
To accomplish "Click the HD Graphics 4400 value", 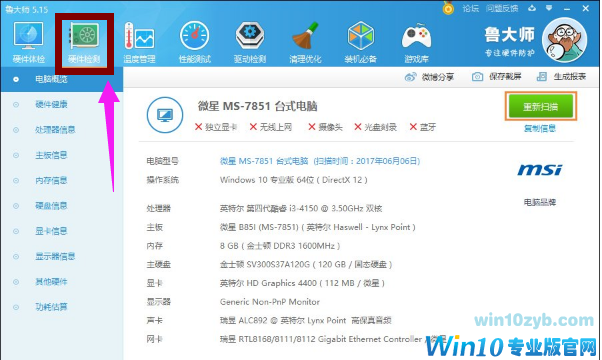I will click(x=302, y=283).
